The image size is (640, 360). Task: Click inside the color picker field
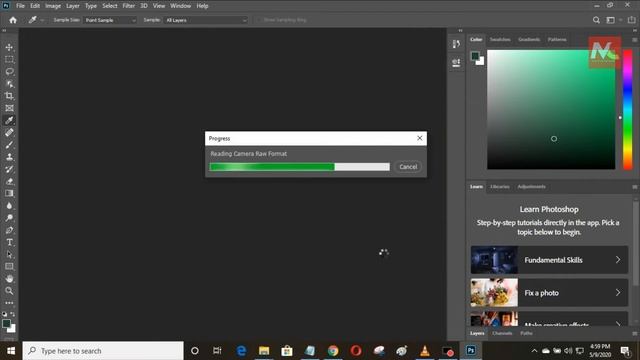(x=551, y=109)
